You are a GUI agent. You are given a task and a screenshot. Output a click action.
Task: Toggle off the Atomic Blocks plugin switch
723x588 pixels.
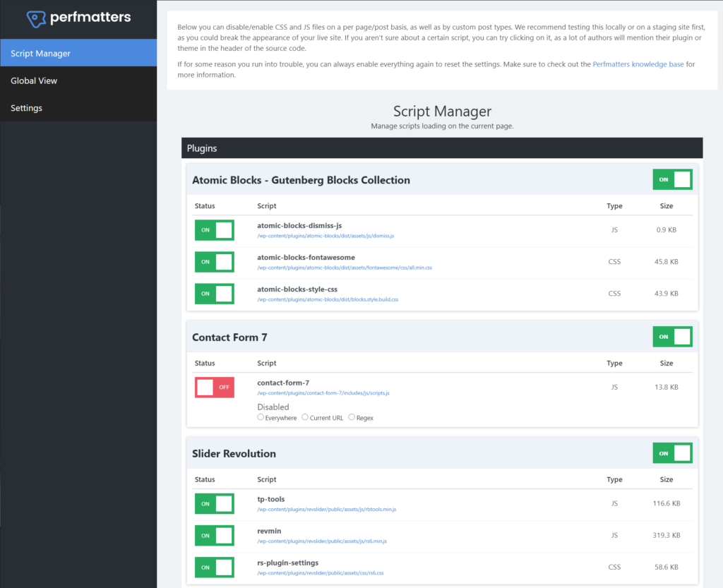click(672, 179)
